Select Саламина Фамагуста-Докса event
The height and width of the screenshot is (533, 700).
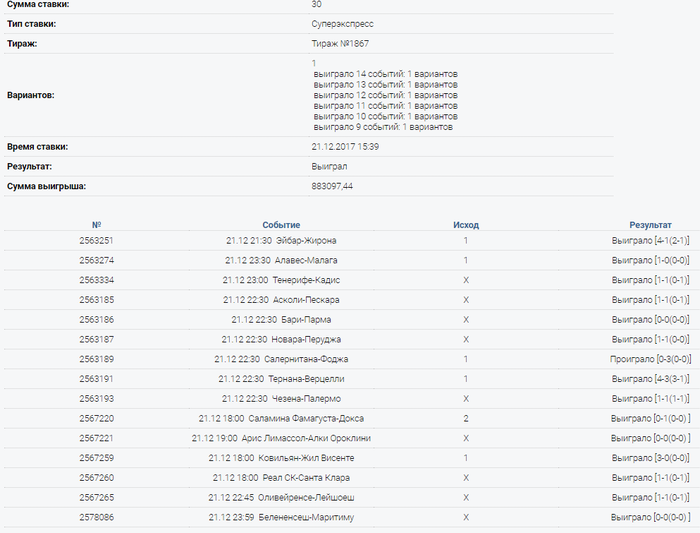281,419
